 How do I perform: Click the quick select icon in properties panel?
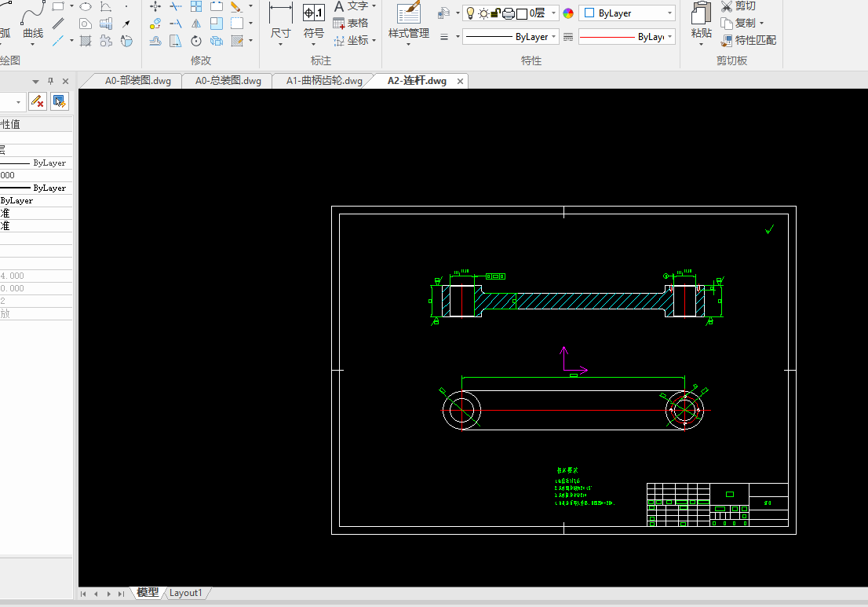[x=60, y=101]
